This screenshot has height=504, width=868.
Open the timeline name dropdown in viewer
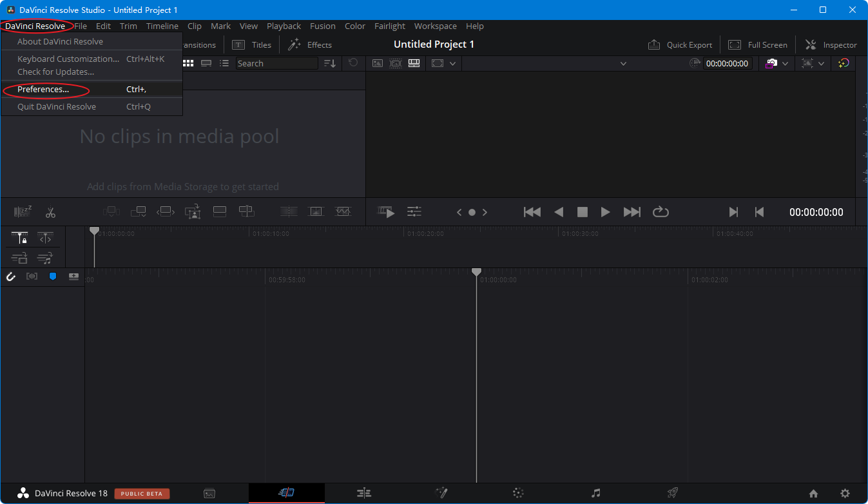click(x=622, y=63)
